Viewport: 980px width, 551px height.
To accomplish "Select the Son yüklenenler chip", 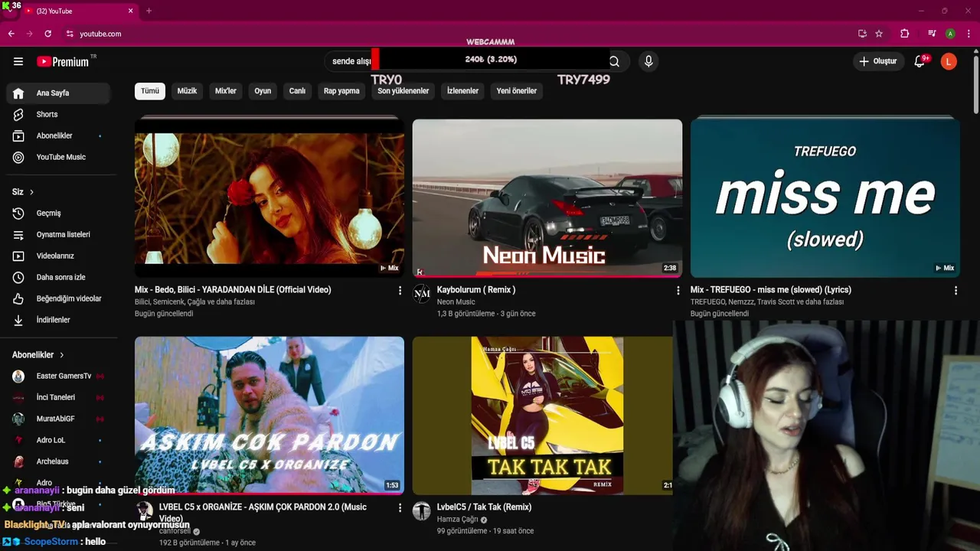I will 403,90.
